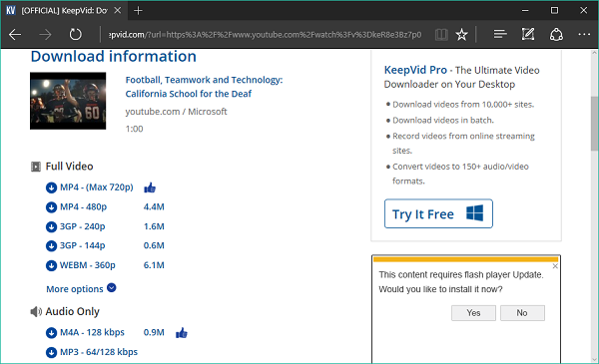
Task: Close the flash player update popup
Action: (x=555, y=266)
